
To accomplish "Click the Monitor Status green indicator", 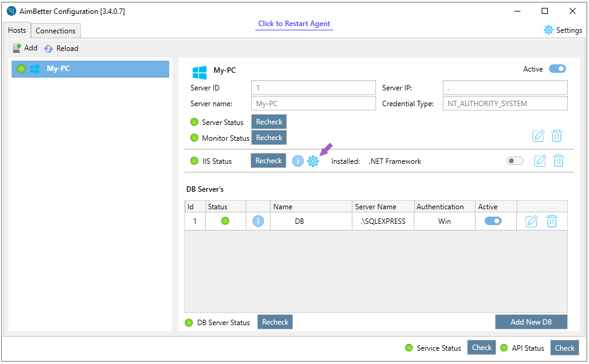I will click(x=194, y=138).
